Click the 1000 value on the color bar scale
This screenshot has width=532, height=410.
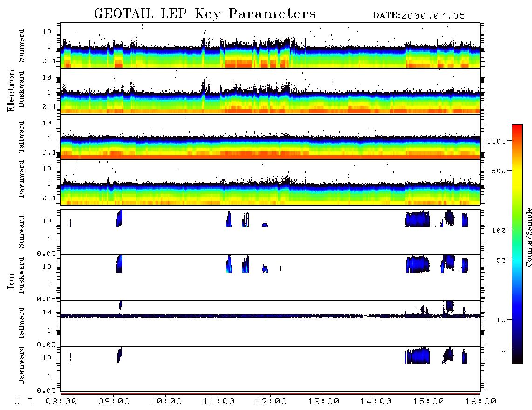497,141
